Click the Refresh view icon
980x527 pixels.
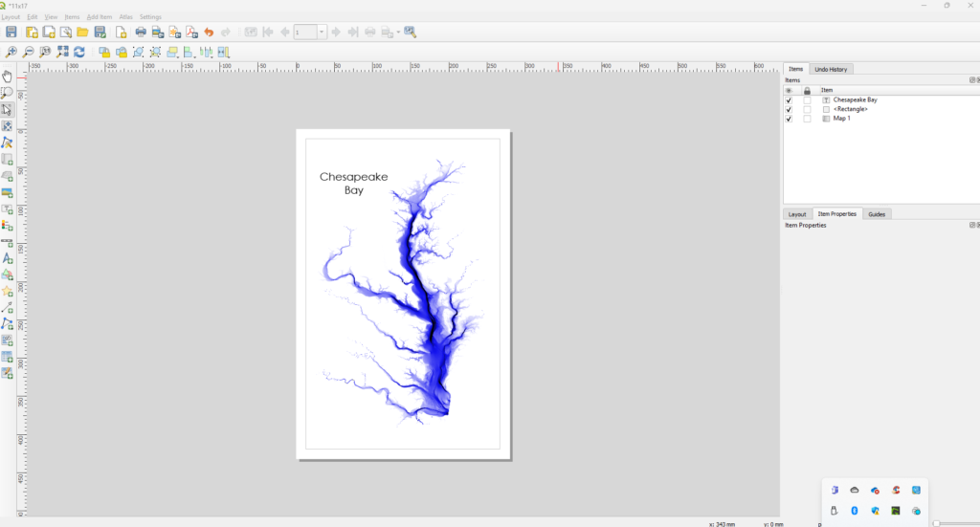pyautogui.click(x=79, y=52)
